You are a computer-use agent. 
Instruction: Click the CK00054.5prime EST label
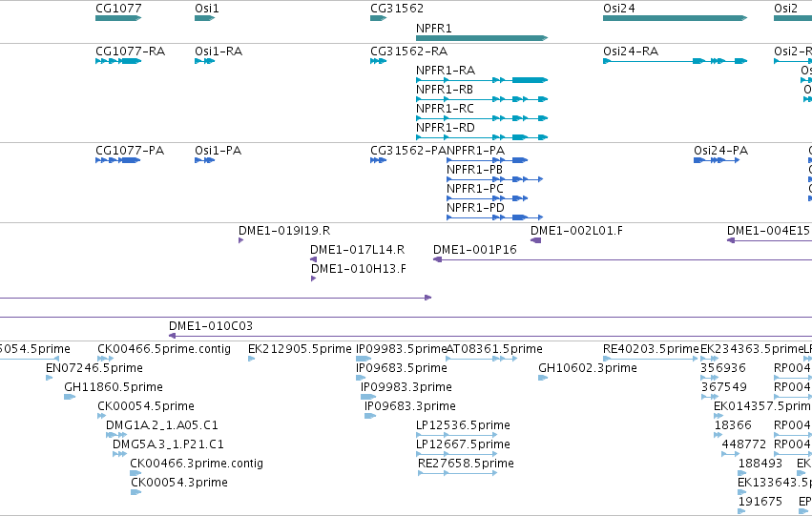pyautogui.click(x=146, y=407)
